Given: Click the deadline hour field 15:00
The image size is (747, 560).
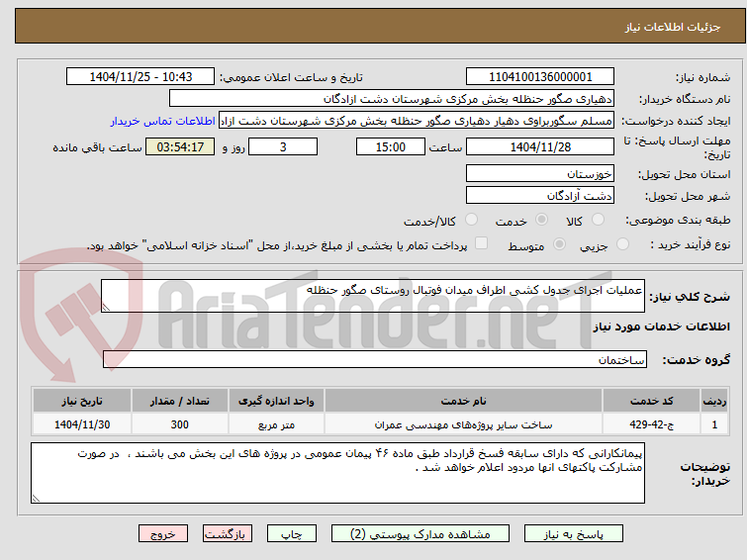Looking at the screenshot, I should [391, 146].
